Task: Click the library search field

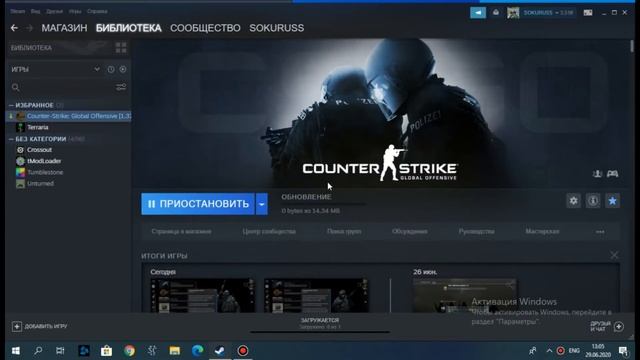Action: [61, 87]
